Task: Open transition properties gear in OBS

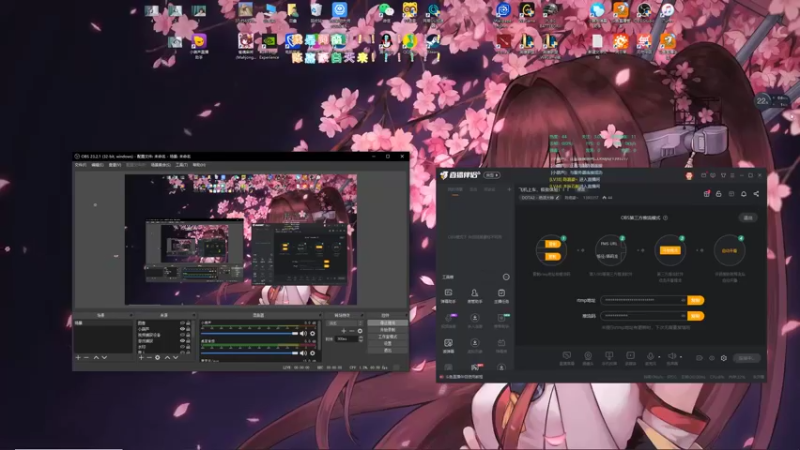Action: [x=360, y=331]
